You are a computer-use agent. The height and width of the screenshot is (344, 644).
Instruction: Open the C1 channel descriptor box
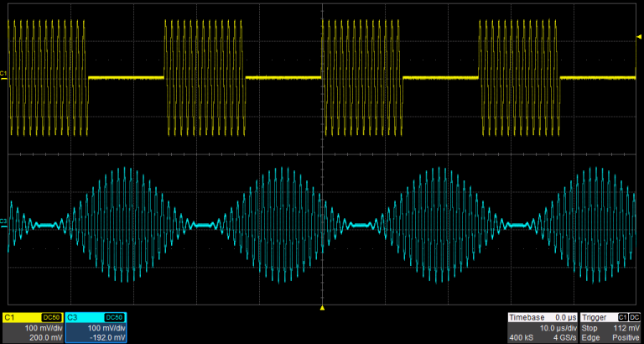(32, 327)
